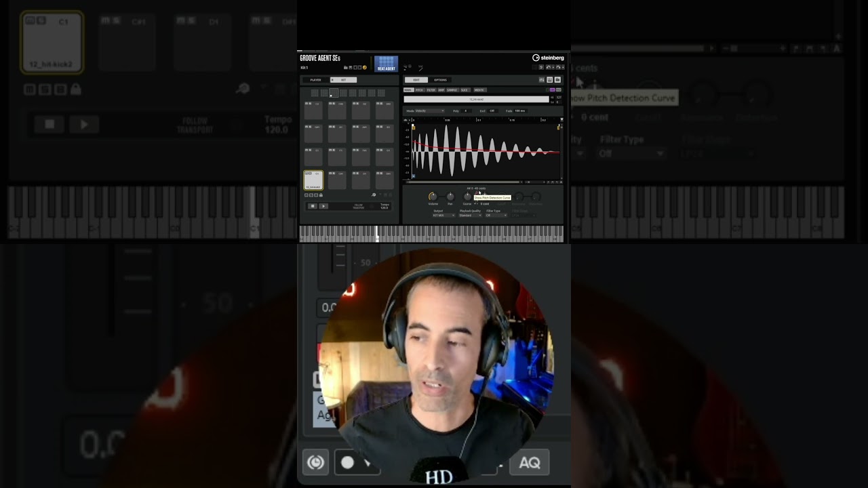
Task: Select the SAMPLE edit tab
Action: click(x=452, y=90)
